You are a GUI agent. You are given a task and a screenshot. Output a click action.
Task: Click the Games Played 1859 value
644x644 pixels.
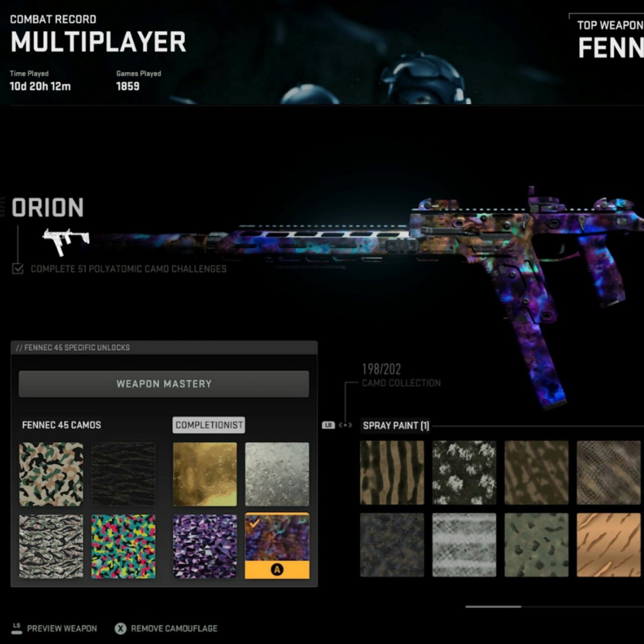[x=128, y=86]
